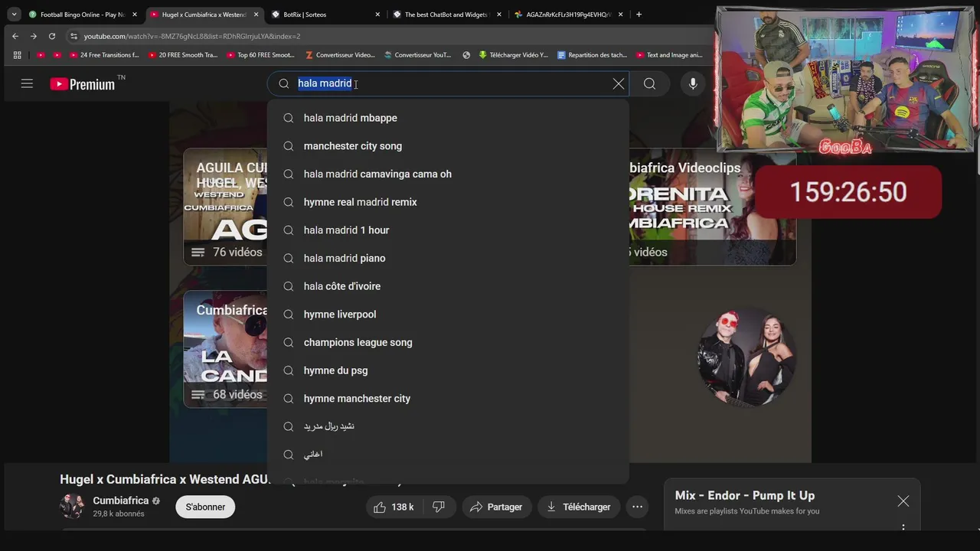Image resolution: width=980 pixels, height=551 pixels.
Task: Clear the search box with the X
Action: (x=619, y=83)
